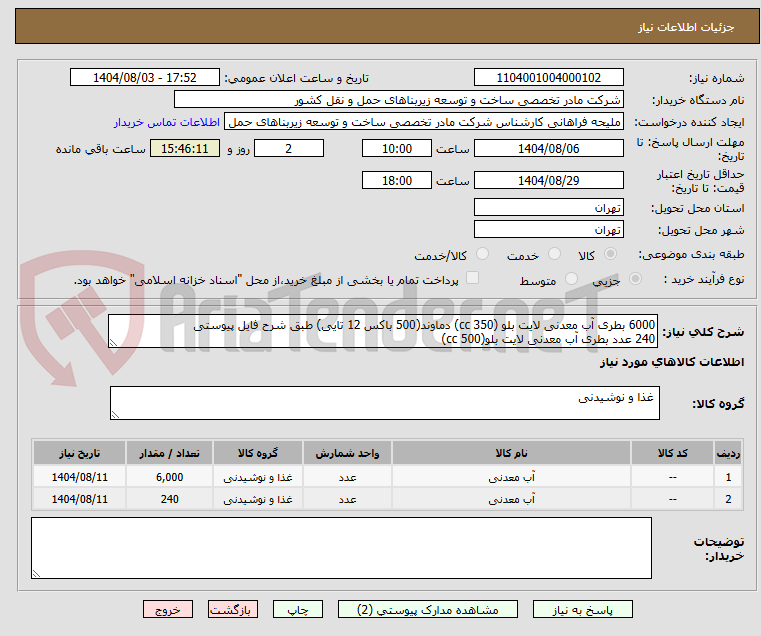Image resolution: width=761 pixels, height=636 pixels.
Task: Click quantity cell 6,000 in row 1
Action: [x=169, y=477]
